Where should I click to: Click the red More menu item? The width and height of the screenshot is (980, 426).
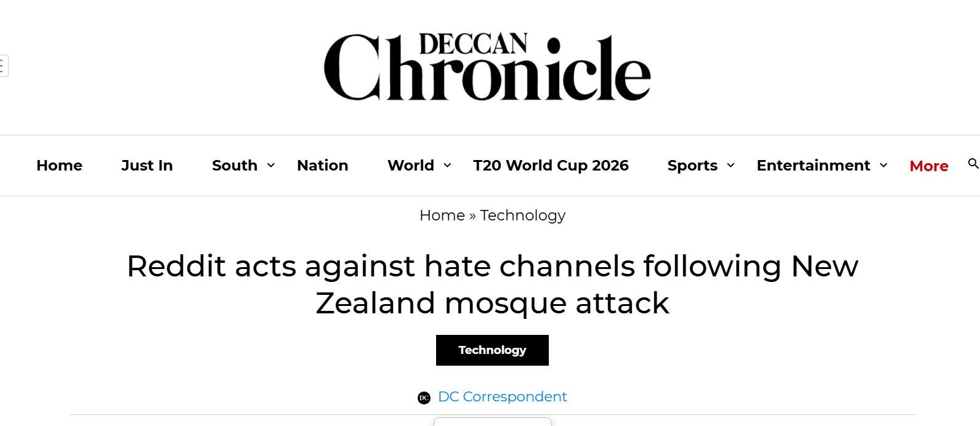tap(929, 166)
